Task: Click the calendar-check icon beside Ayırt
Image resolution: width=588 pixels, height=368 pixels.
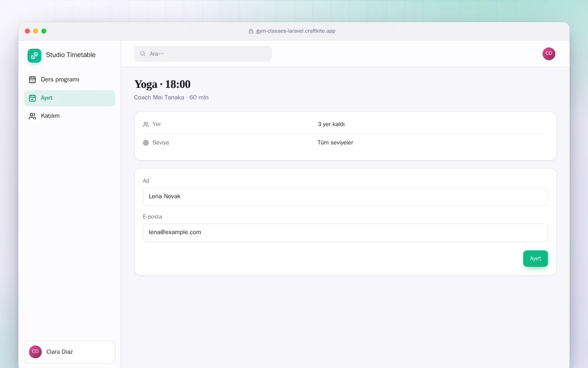Action: 32,98
